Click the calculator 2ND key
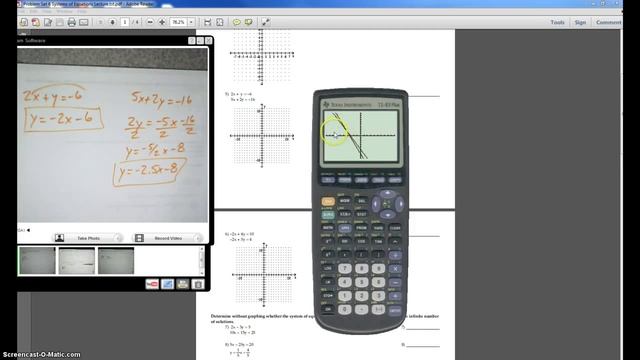This screenshot has width=640, height=360. (328, 201)
